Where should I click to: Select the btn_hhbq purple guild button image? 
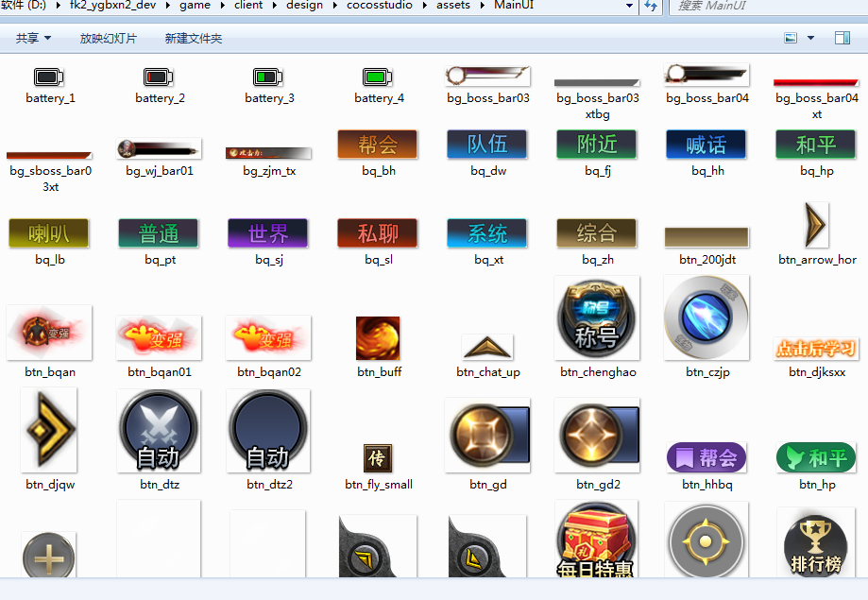tap(706, 458)
